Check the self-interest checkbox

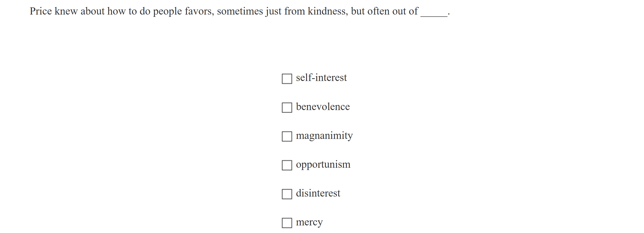(x=287, y=79)
